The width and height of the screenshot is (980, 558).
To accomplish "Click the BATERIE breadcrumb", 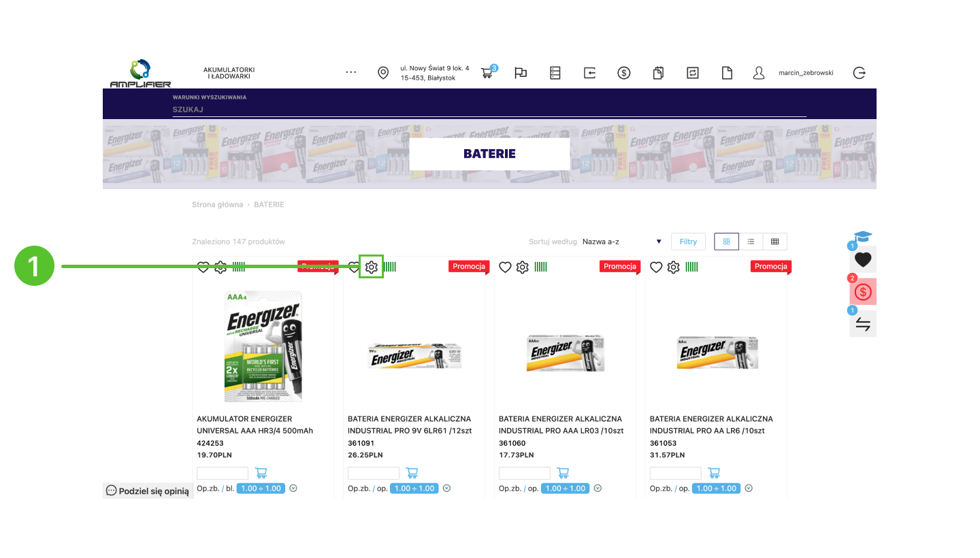I will coord(269,204).
